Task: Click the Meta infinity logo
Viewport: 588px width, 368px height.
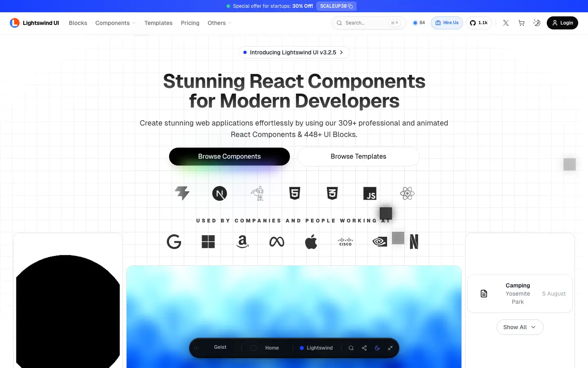Action: tap(277, 242)
